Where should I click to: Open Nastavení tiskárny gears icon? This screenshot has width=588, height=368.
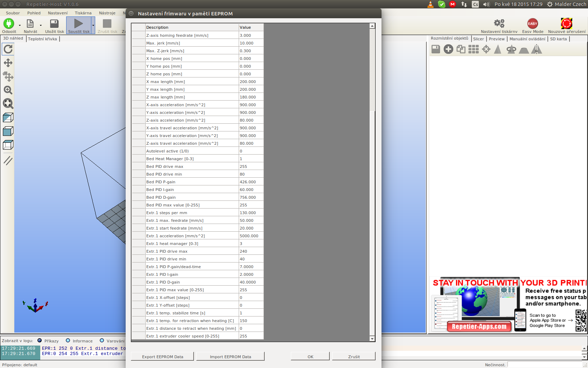coord(499,23)
